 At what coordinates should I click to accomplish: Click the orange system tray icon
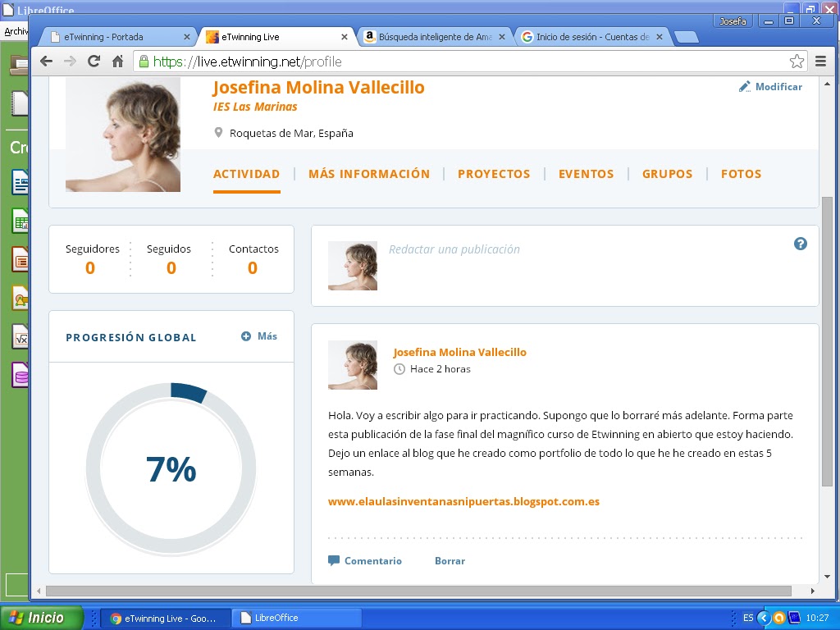[779, 618]
